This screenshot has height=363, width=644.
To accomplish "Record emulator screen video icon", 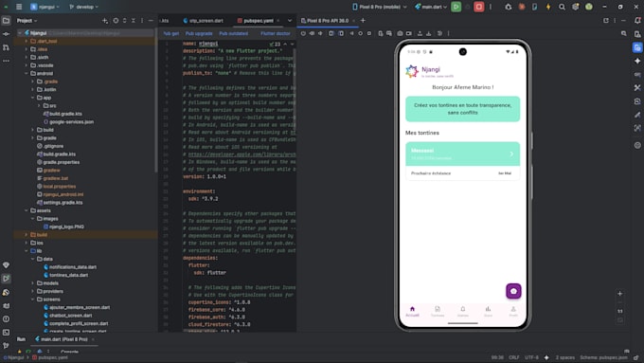I will [x=409, y=33].
